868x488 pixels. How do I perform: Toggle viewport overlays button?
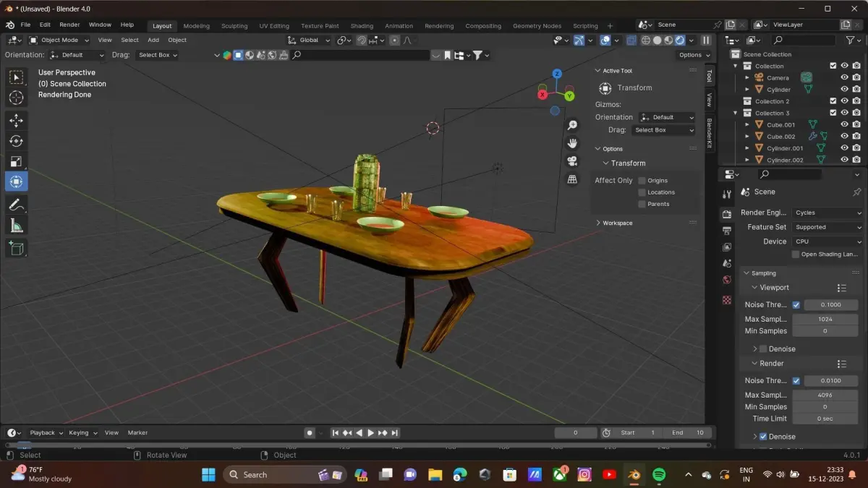[x=605, y=40]
